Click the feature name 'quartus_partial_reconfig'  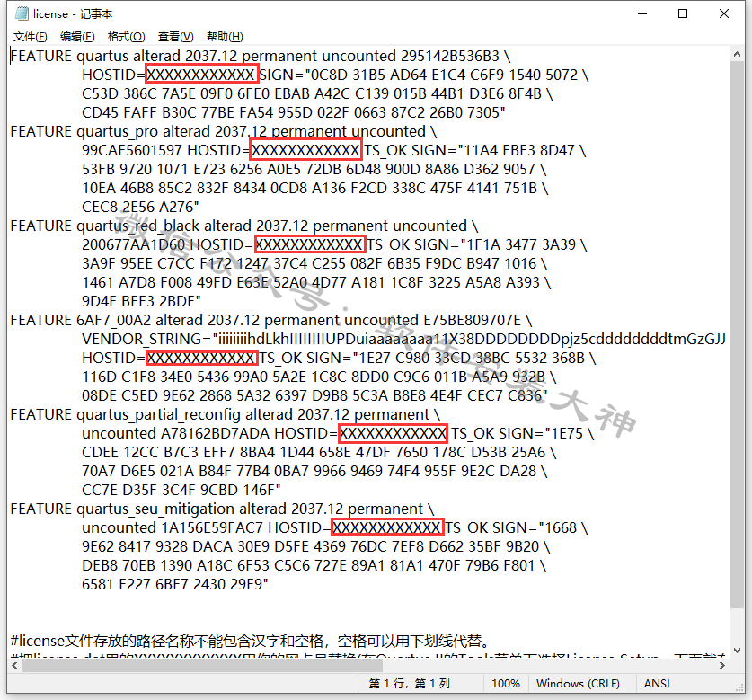pyautogui.click(x=158, y=414)
